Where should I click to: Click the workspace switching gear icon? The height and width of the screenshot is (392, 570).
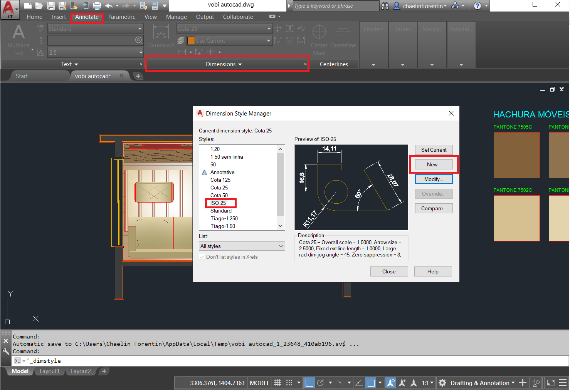442,383
